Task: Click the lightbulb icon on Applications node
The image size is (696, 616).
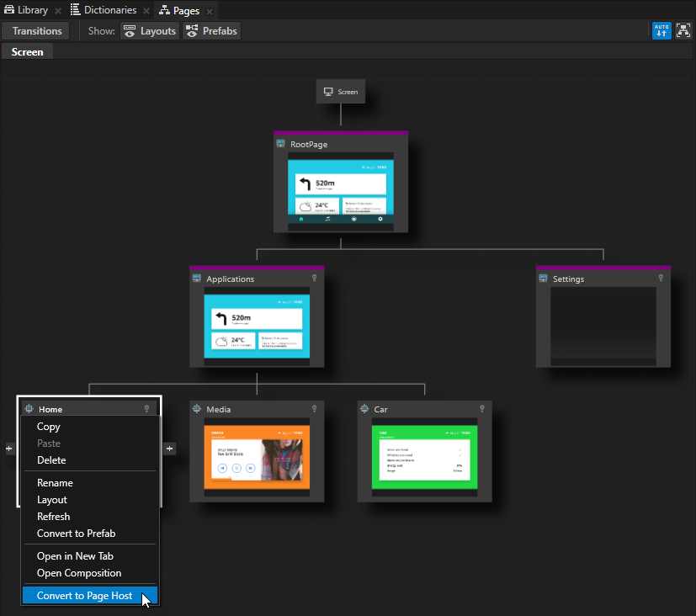Action: (314, 279)
